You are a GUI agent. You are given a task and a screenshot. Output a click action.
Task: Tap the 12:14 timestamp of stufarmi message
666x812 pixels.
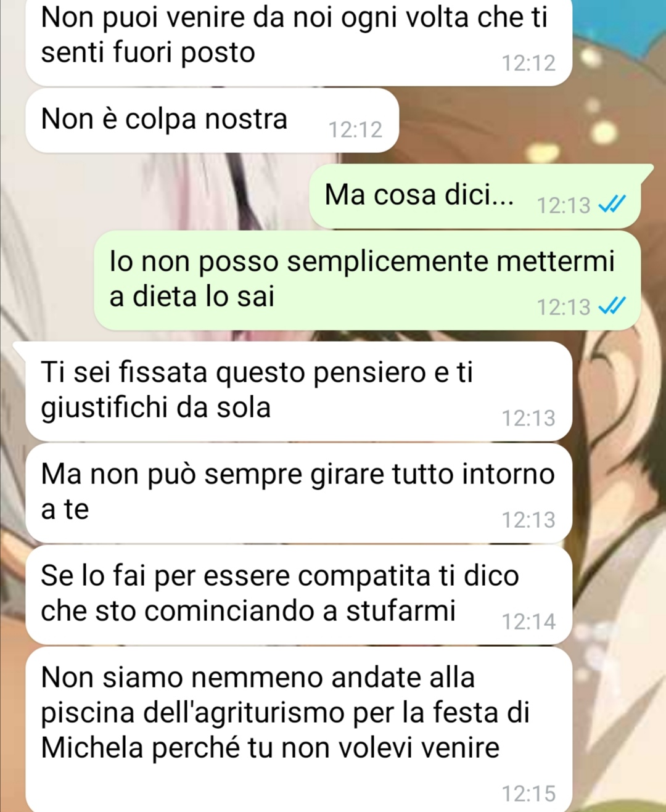tap(528, 621)
